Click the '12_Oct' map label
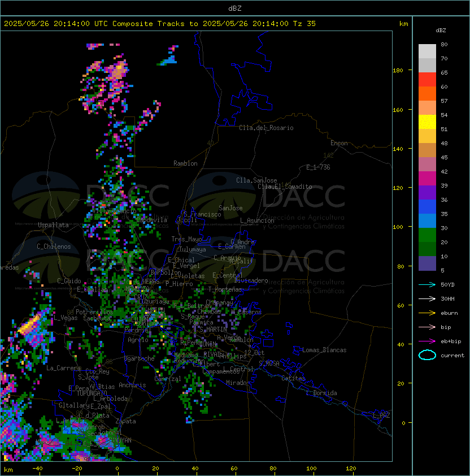Screen dimensions: 470x476 (x=254, y=353)
